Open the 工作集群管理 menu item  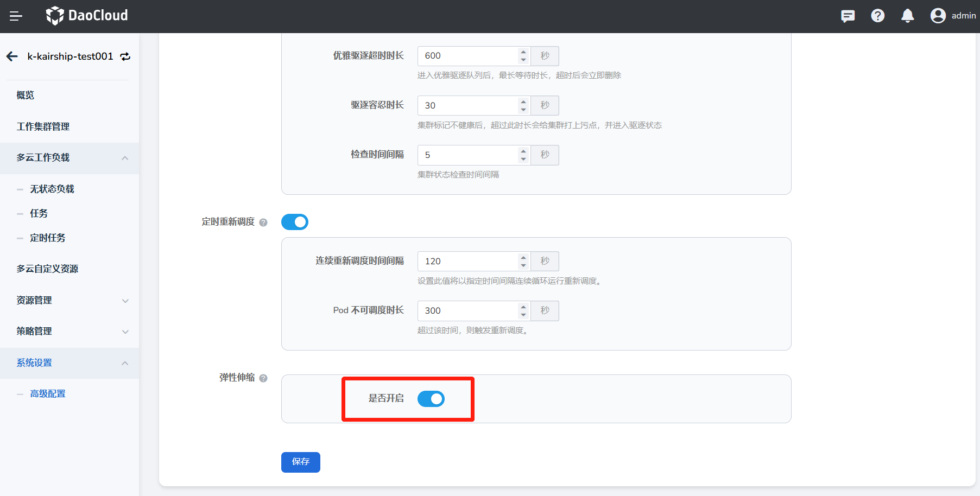[43, 126]
